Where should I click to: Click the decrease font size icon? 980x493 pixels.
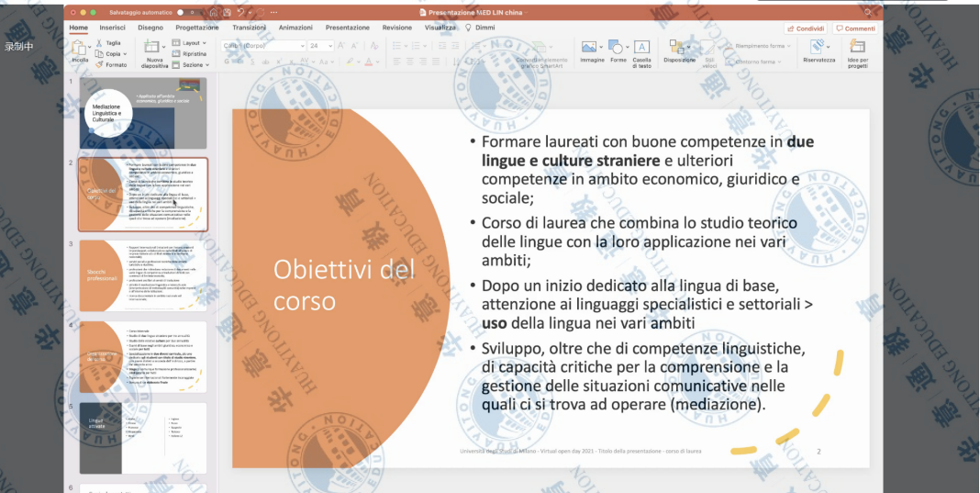tap(354, 46)
